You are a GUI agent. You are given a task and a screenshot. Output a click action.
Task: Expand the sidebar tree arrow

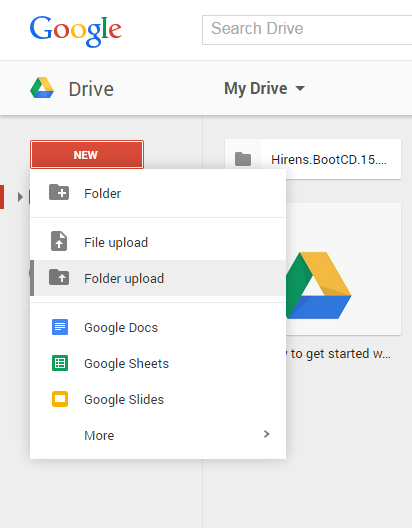click(20, 197)
